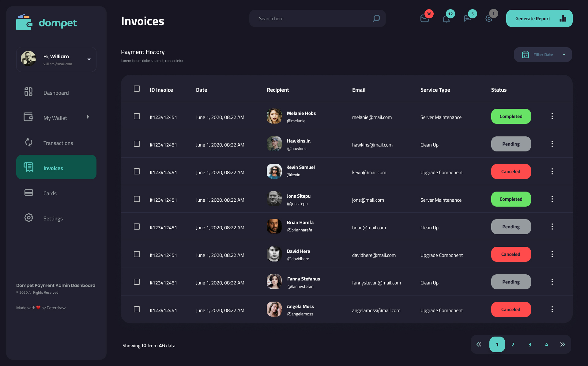The image size is (588, 366).
Task: Open the three-dot menu on Hawkins Jr. row
Action: [x=552, y=144]
